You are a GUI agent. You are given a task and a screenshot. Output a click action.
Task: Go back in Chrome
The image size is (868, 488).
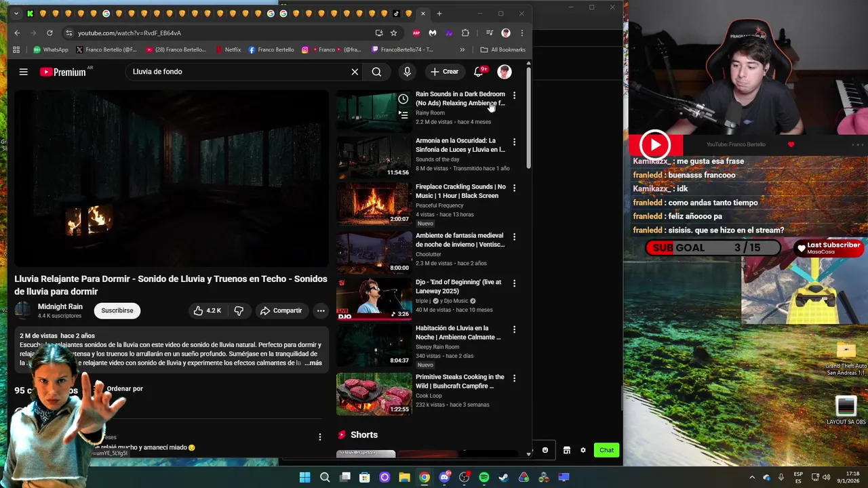17,33
